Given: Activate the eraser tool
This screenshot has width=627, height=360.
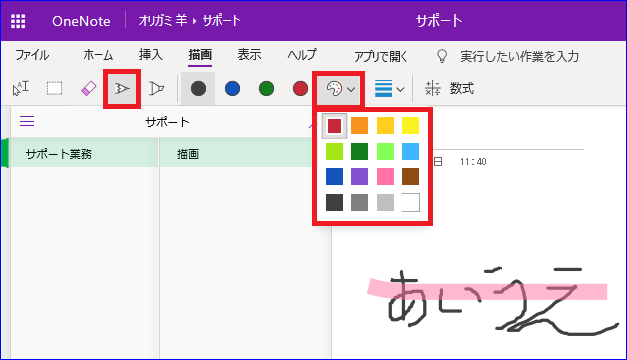Looking at the screenshot, I should pos(88,88).
